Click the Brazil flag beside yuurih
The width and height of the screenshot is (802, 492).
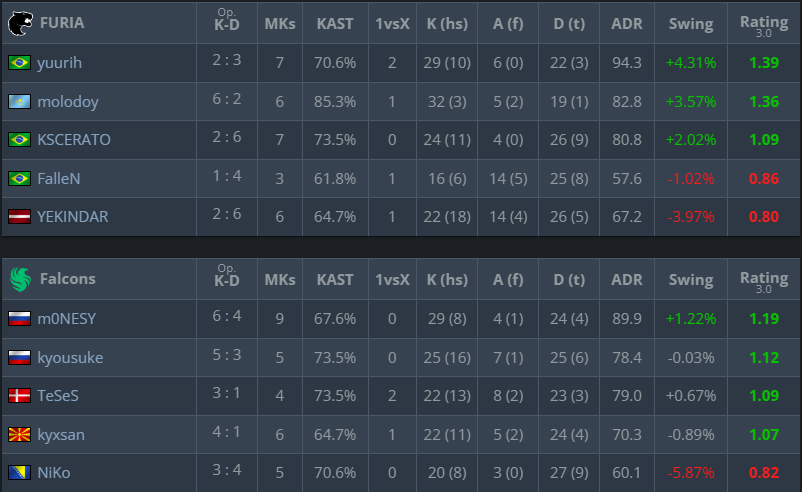18,63
